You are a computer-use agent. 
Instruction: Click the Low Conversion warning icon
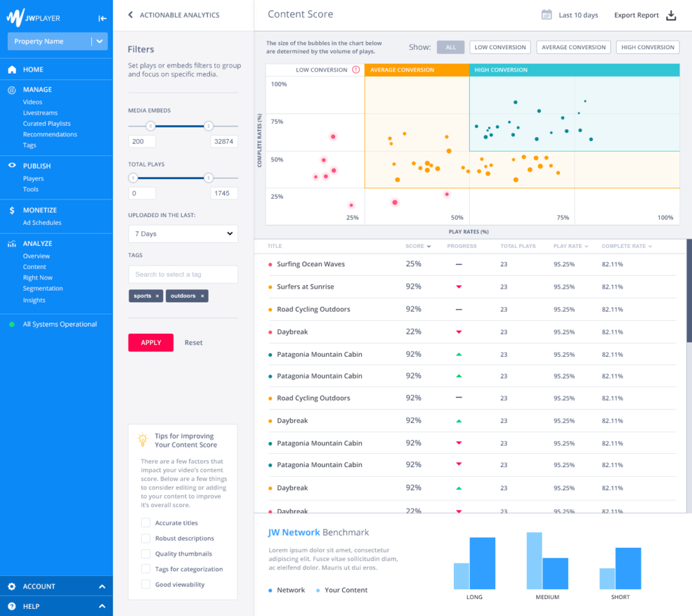(x=356, y=70)
